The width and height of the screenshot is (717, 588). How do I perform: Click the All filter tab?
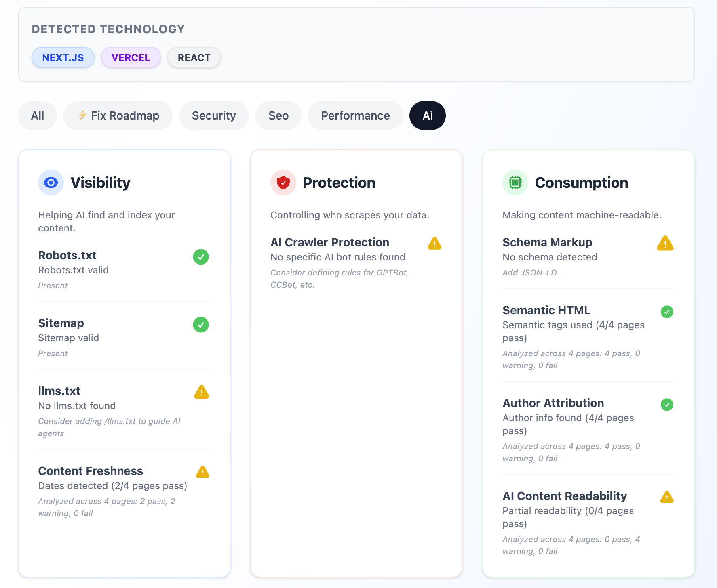click(37, 115)
